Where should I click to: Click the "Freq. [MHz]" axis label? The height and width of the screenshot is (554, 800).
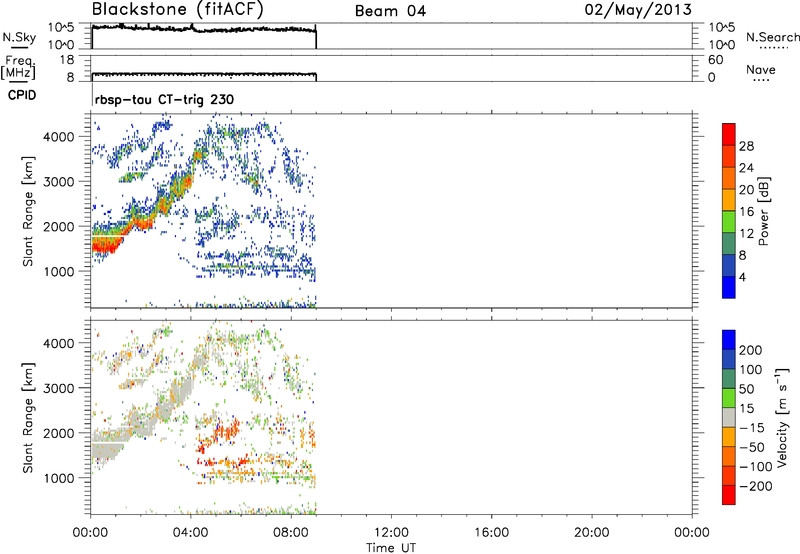point(19,68)
